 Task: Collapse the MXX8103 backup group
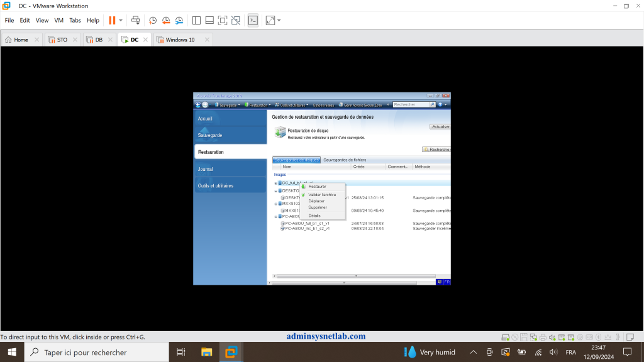click(x=276, y=204)
